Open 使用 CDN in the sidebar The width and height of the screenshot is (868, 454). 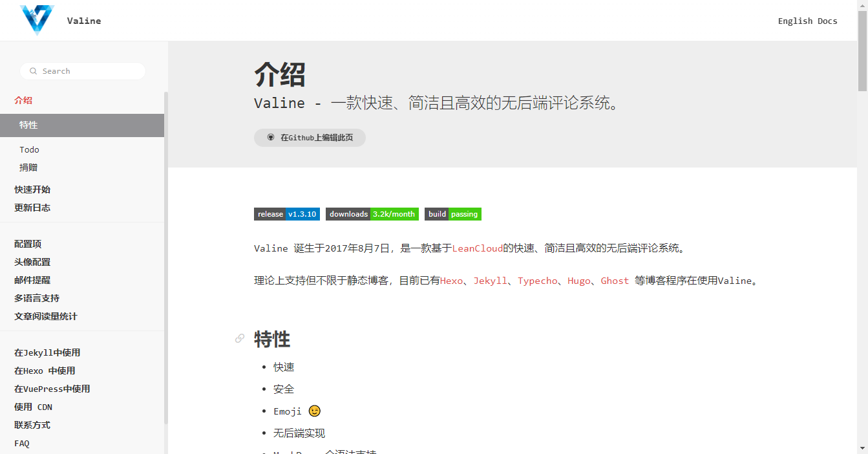(33, 407)
